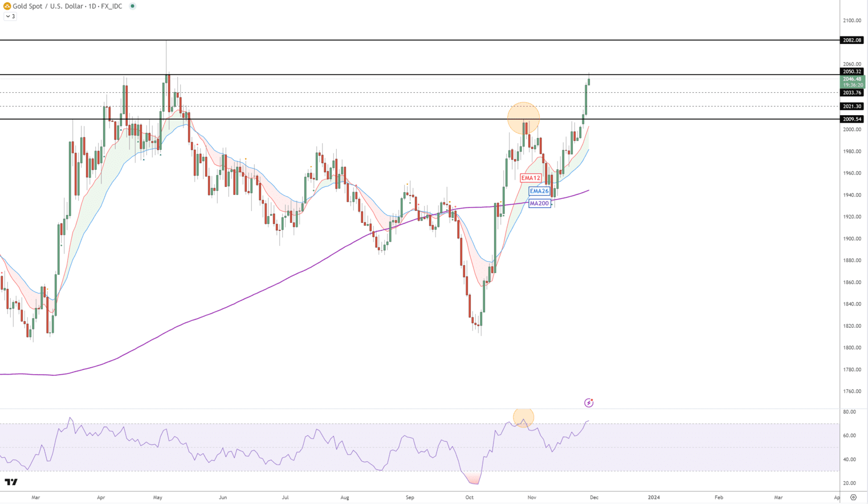Click the 2050.32 resistance price label
Viewport: 868px width, 504px height.
(x=852, y=72)
